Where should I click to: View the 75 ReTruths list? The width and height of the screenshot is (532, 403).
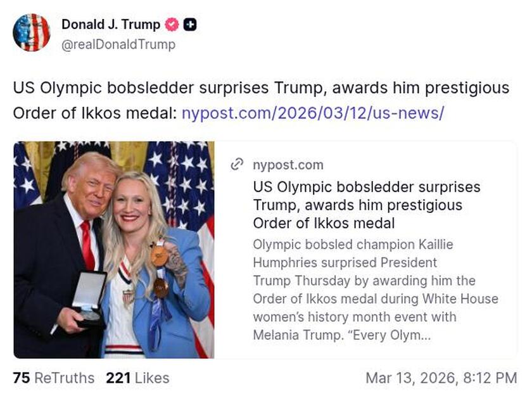point(53,378)
